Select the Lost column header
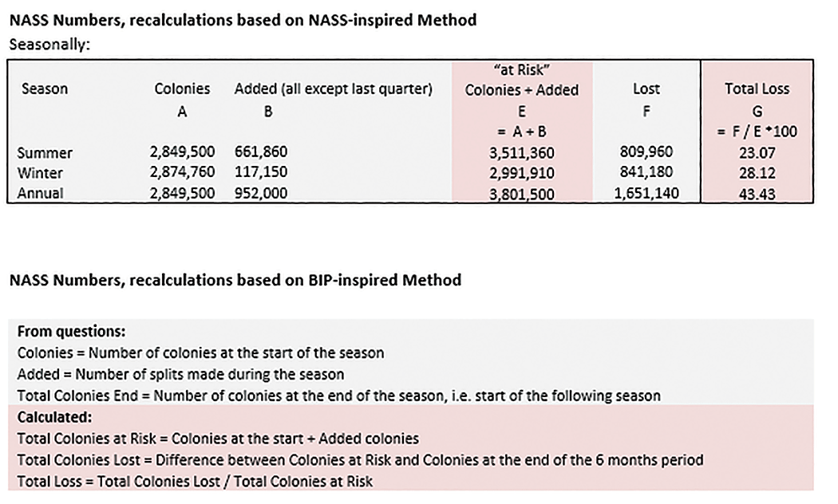The image size is (838, 504). pos(645,89)
